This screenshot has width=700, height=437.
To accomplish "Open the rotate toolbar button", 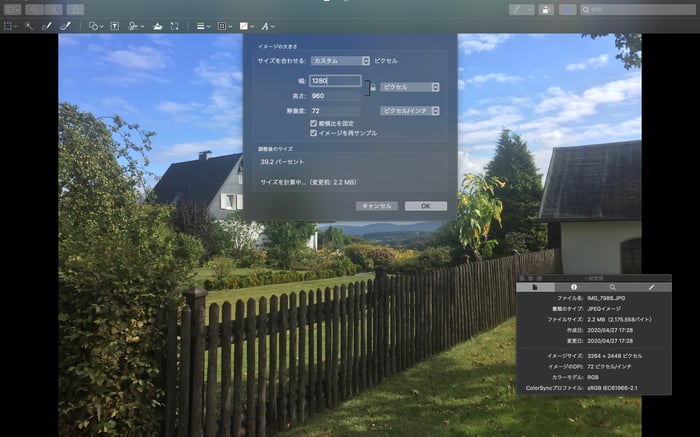I will click(x=546, y=9).
